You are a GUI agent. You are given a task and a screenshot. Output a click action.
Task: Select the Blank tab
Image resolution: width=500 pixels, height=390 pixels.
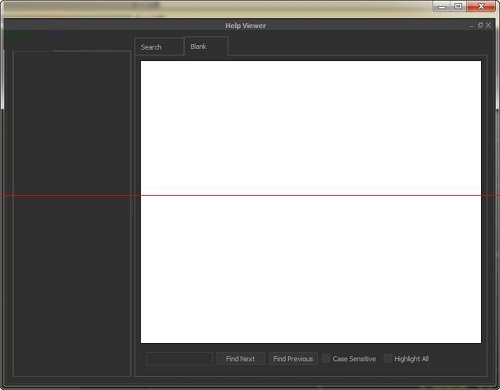pos(206,46)
